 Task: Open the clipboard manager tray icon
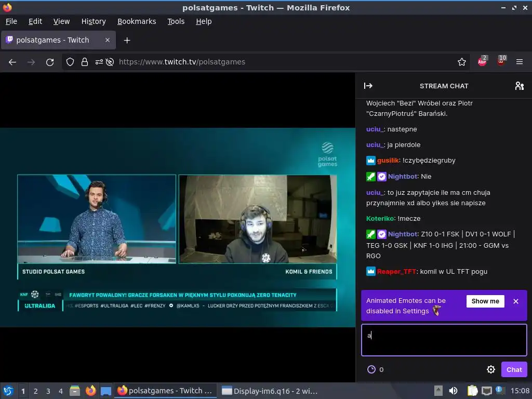pyautogui.click(x=472, y=391)
